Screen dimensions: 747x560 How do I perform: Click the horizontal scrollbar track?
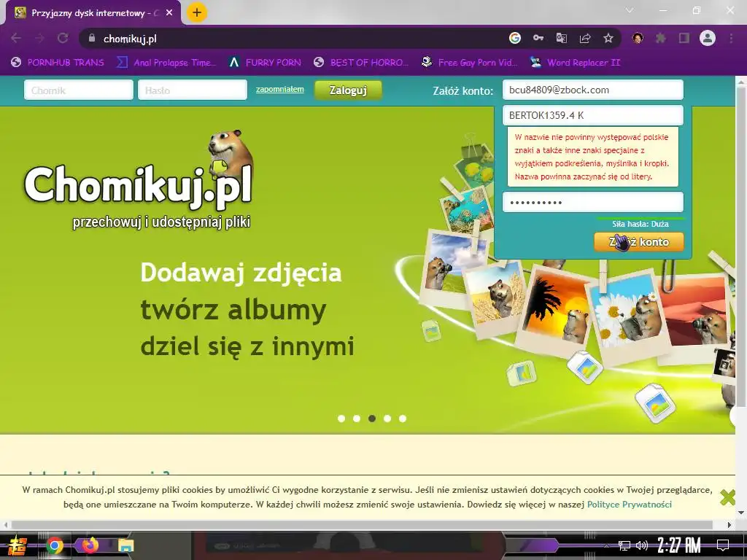[x=366, y=525]
